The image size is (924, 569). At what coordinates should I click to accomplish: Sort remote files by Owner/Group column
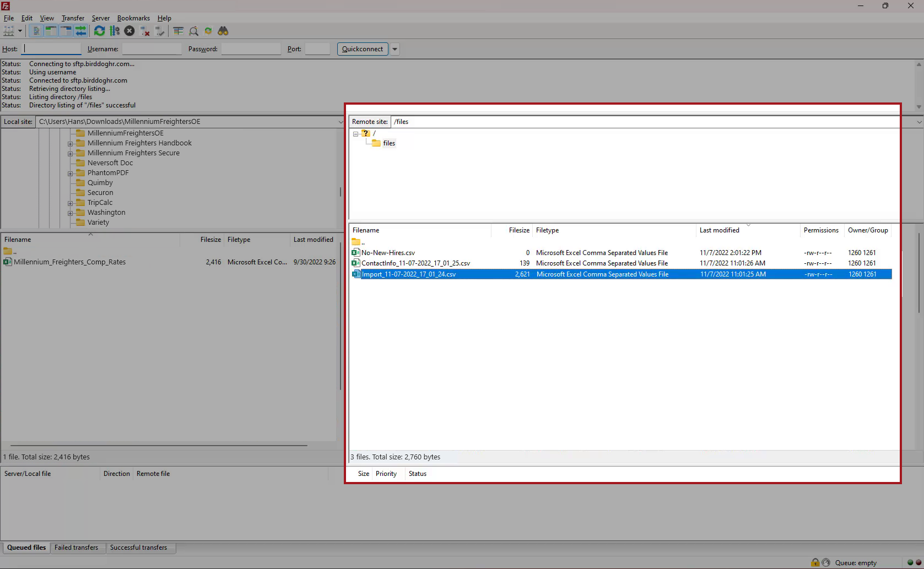(868, 230)
